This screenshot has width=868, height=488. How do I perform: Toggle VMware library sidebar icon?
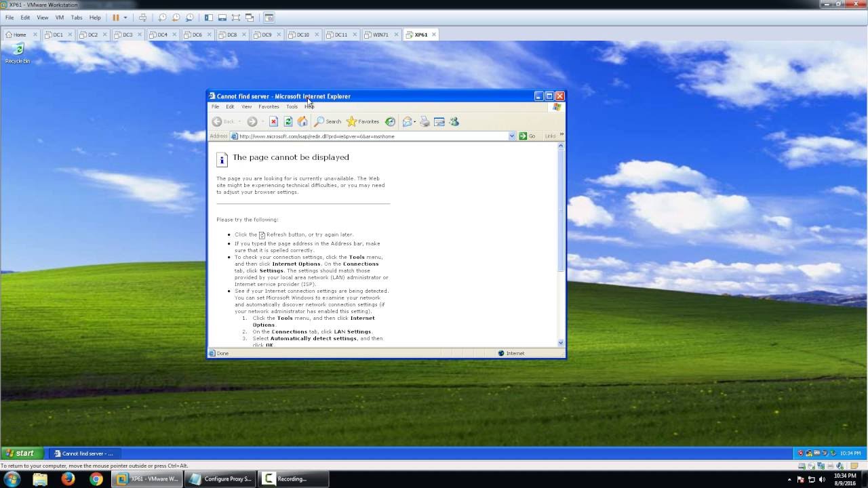[x=209, y=18]
